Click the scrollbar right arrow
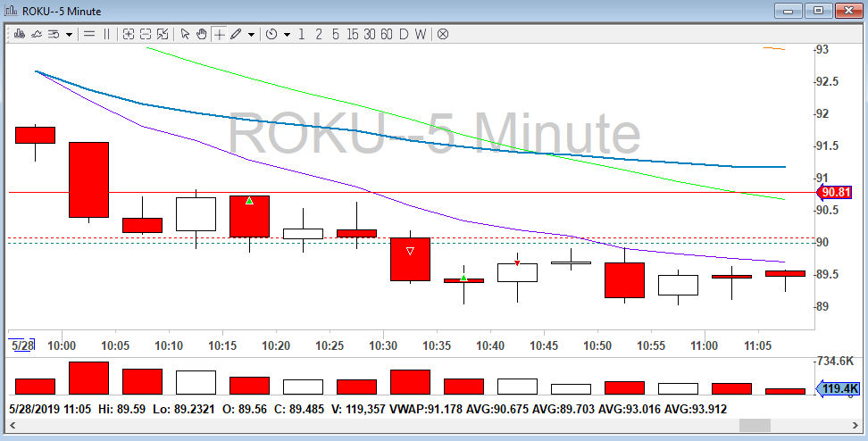 pos(855,425)
